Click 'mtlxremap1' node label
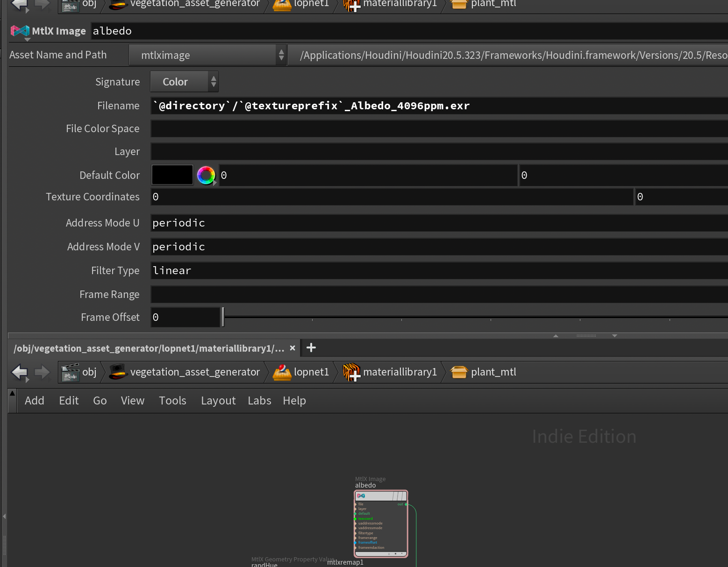728x567 pixels. [345, 562]
